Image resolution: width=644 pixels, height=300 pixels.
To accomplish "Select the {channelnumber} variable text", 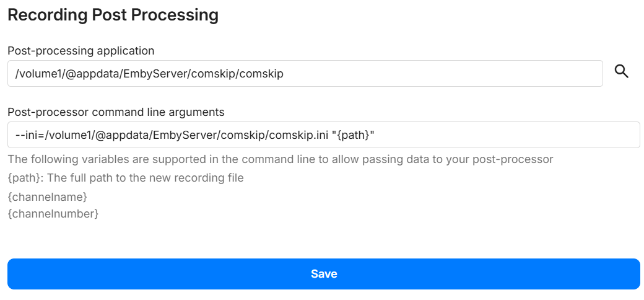I will 53,214.
